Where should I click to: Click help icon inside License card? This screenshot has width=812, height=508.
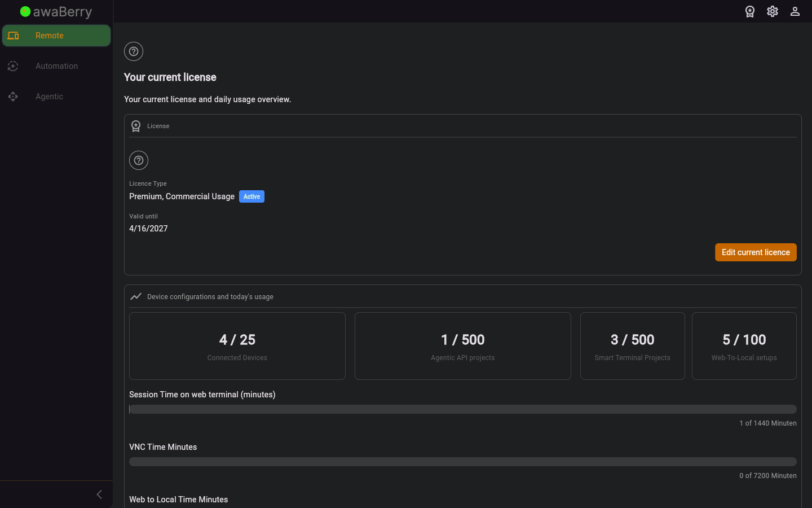click(x=139, y=160)
